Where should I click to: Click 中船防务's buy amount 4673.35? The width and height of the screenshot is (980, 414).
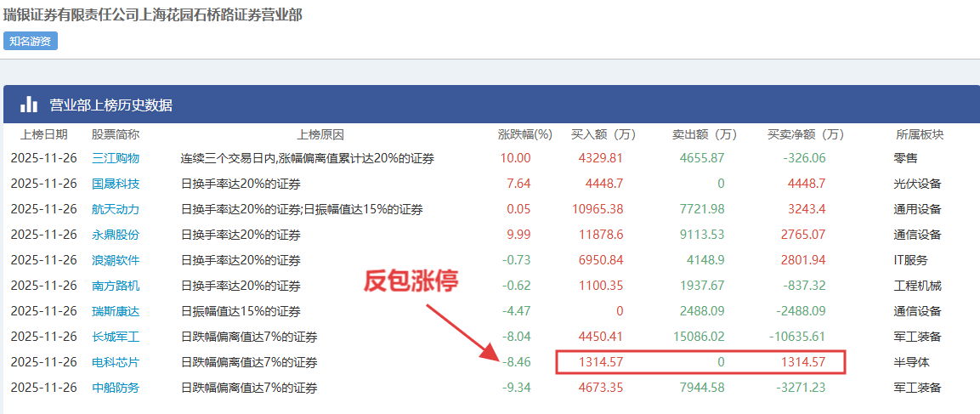pyautogui.click(x=602, y=388)
